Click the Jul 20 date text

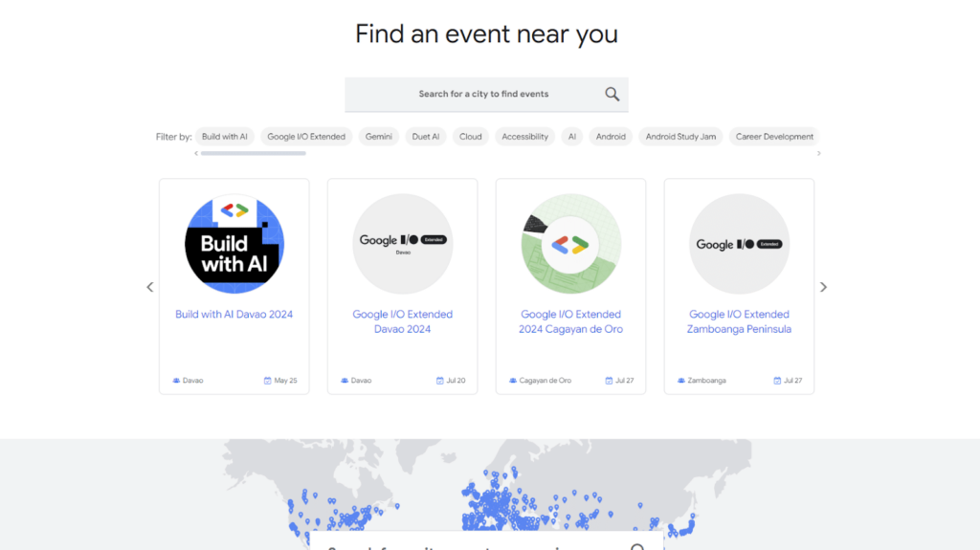click(456, 380)
